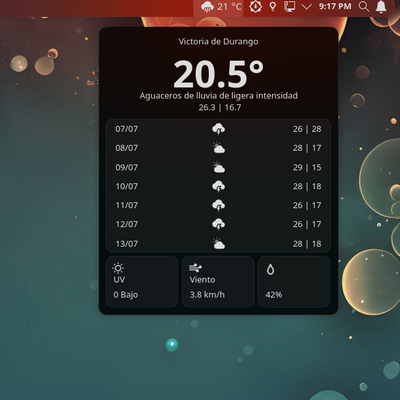Viewport: 400px width, 400px height.
Task: Click the 20.5° current temperature
Action: [x=218, y=74]
